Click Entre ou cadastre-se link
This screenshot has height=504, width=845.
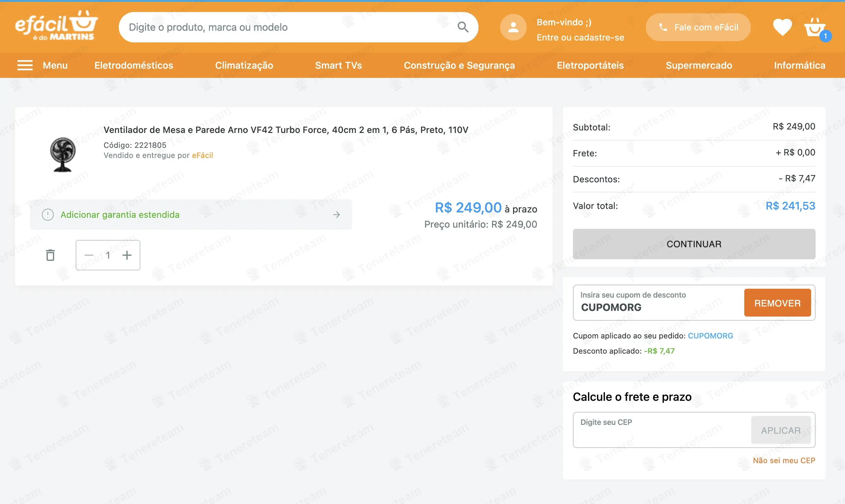pyautogui.click(x=580, y=37)
